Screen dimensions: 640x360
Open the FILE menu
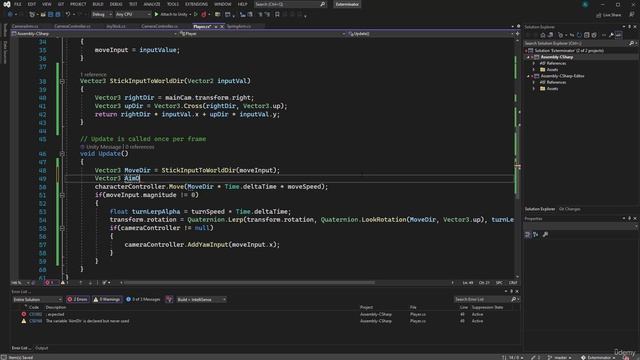click(x=18, y=4)
